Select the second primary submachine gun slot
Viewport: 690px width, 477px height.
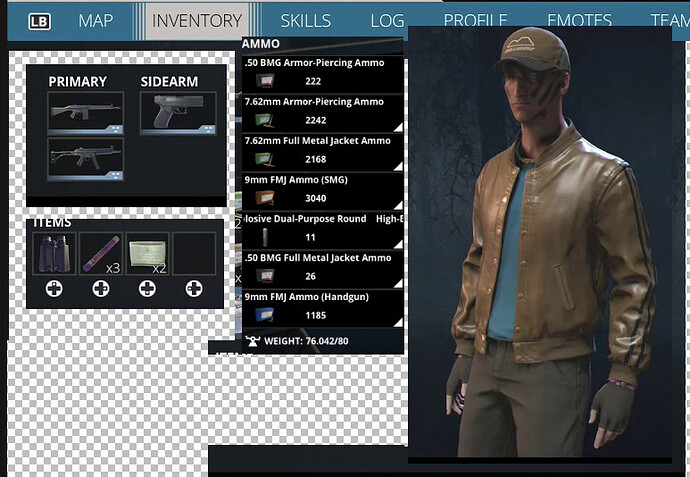point(85,159)
